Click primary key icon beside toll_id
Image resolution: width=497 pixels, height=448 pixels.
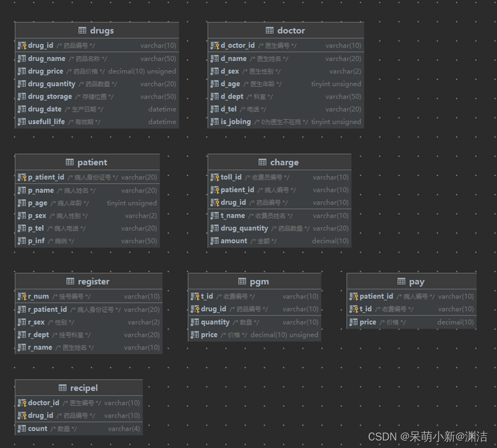coord(215,178)
